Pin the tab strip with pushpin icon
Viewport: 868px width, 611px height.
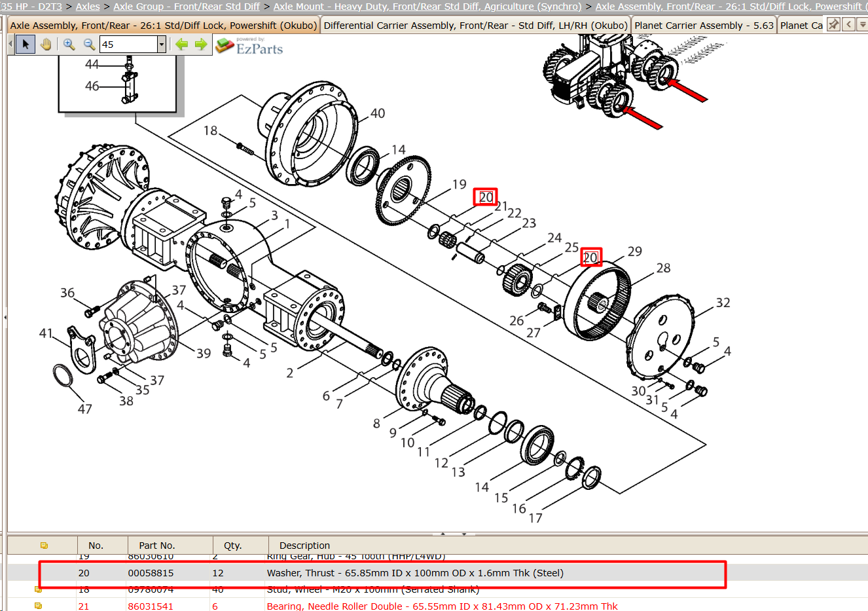click(x=833, y=25)
